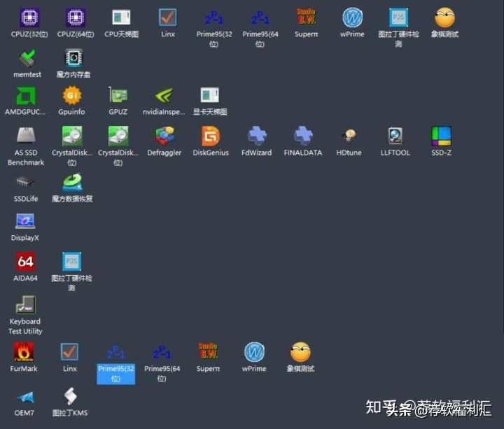
Task: Launch Defraggler disk tool
Action: (164, 136)
